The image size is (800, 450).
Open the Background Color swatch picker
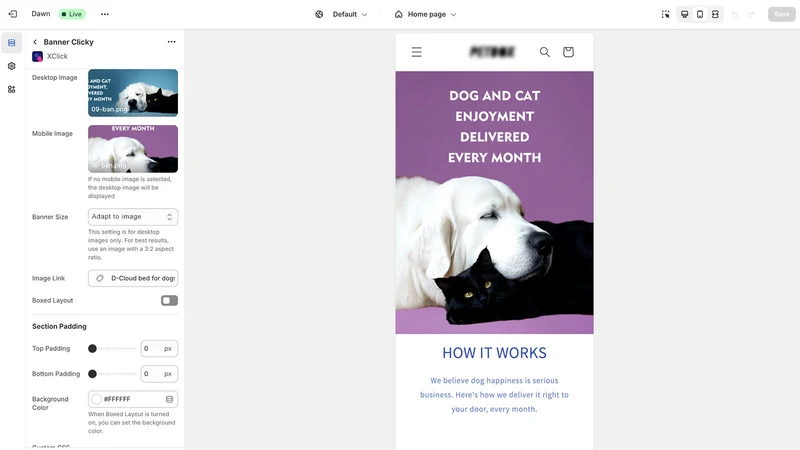click(x=96, y=399)
